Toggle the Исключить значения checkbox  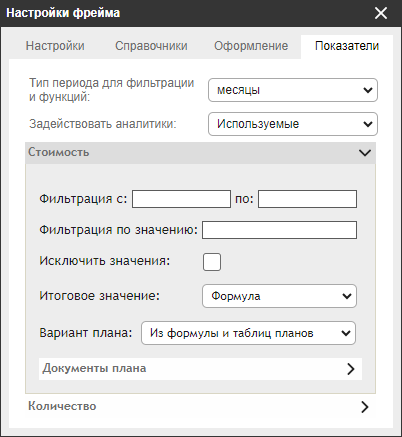pos(212,262)
